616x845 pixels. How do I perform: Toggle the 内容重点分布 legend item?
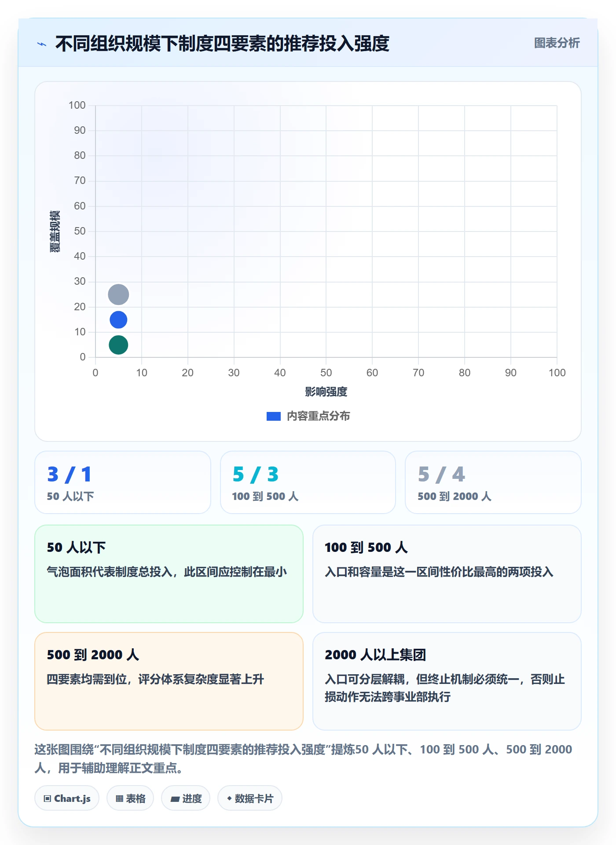pyautogui.click(x=308, y=416)
